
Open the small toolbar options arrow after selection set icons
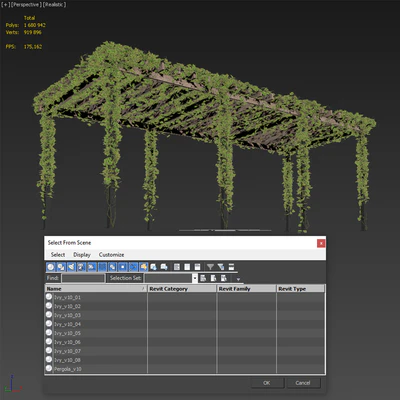pyautogui.click(x=238, y=279)
